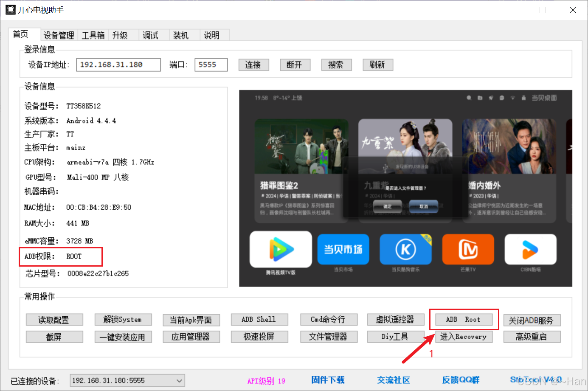This screenshot has height=391, width=588.
Task: Click the port number field 5555
Action: pyautogui.click(x=211, y=65)
